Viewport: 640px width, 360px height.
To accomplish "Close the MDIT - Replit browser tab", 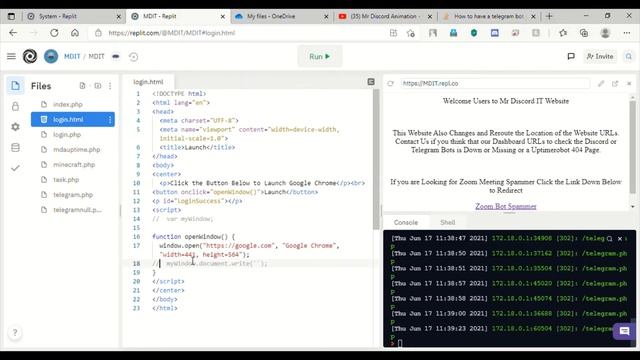I will pyautogui.click(x=222, y=17).
